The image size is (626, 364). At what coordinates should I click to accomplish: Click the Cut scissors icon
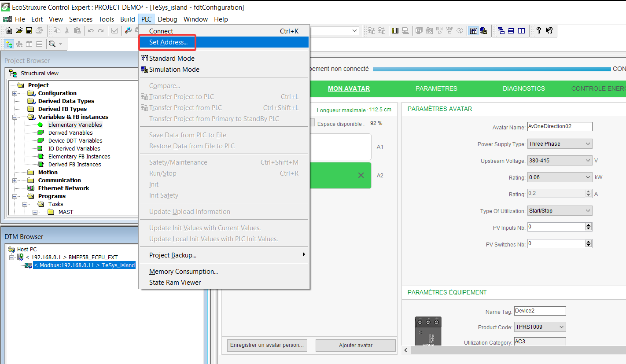pos(67,30)
